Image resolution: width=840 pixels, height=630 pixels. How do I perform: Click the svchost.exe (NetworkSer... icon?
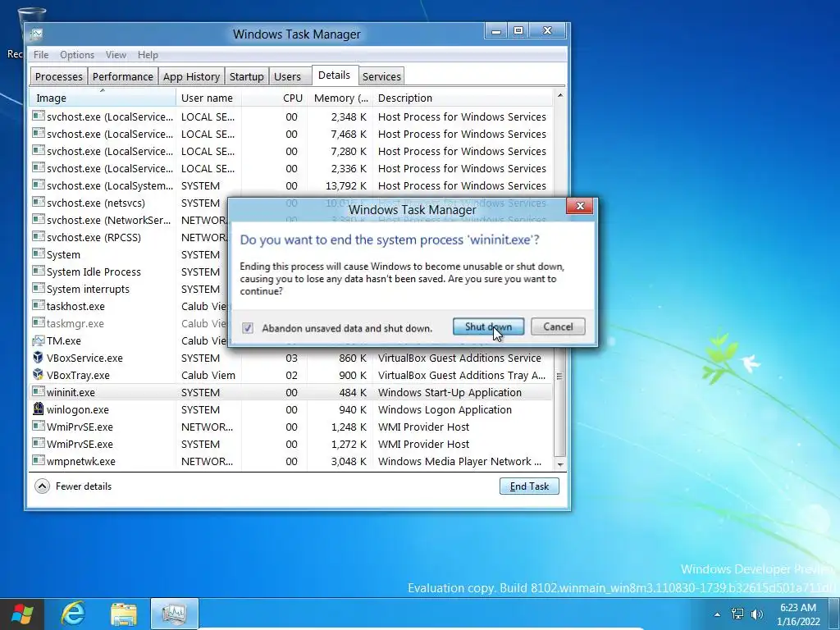coord(38,219)
